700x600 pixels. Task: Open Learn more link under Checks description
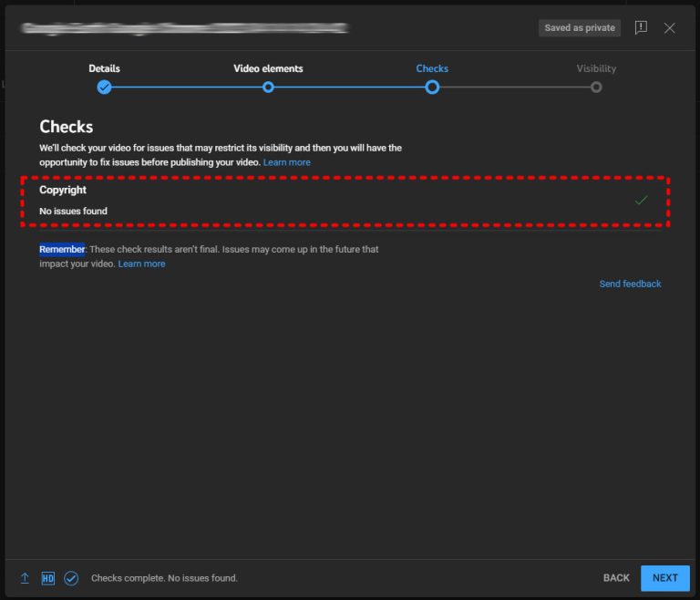point(286,162)
